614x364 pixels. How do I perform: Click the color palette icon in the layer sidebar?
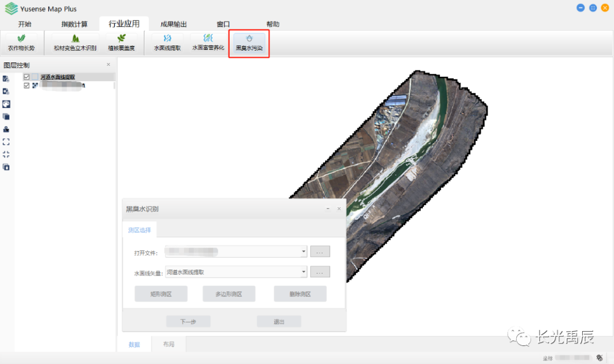tap(6, 104)
